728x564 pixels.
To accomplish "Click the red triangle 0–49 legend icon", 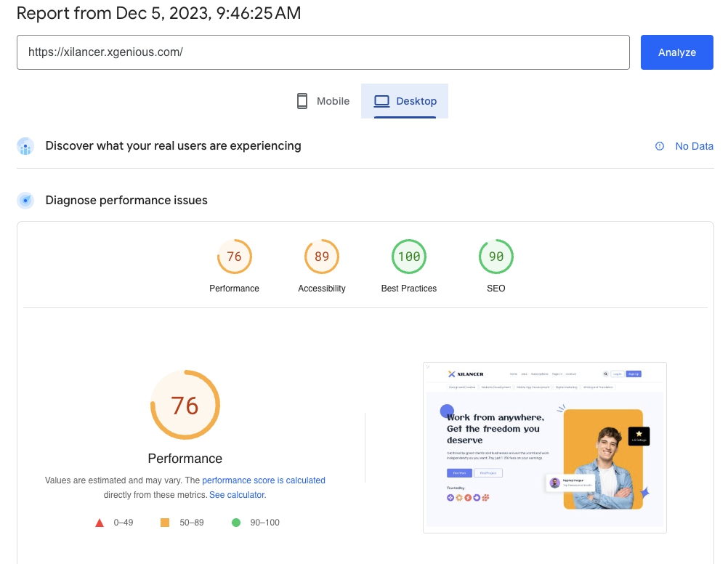I will tap(100, 523).
